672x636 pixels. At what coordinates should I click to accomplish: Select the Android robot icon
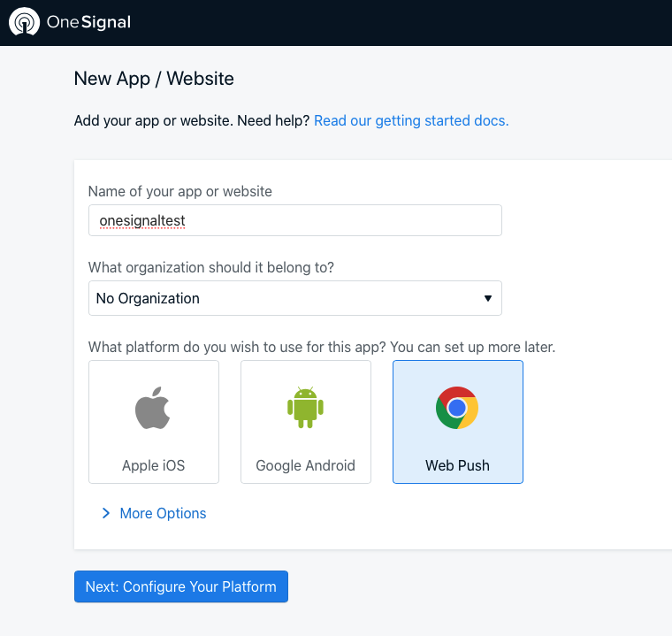coord(305,407)
